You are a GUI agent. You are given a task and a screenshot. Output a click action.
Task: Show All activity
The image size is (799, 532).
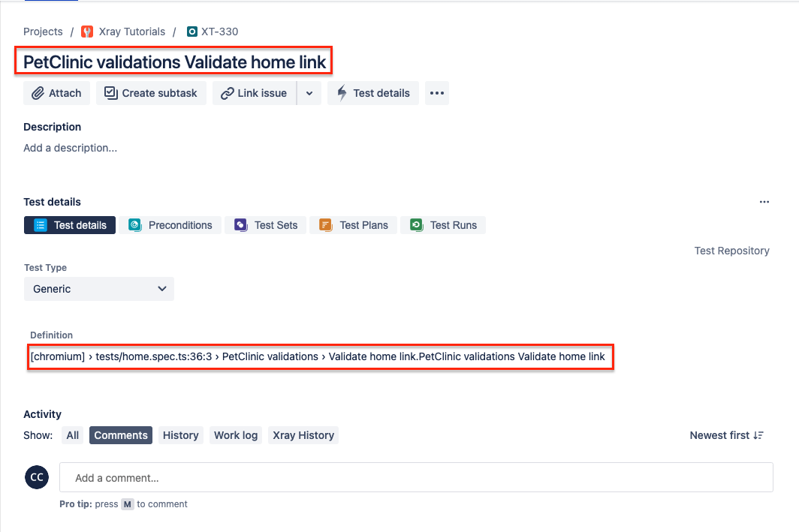[x=72, y=435]
